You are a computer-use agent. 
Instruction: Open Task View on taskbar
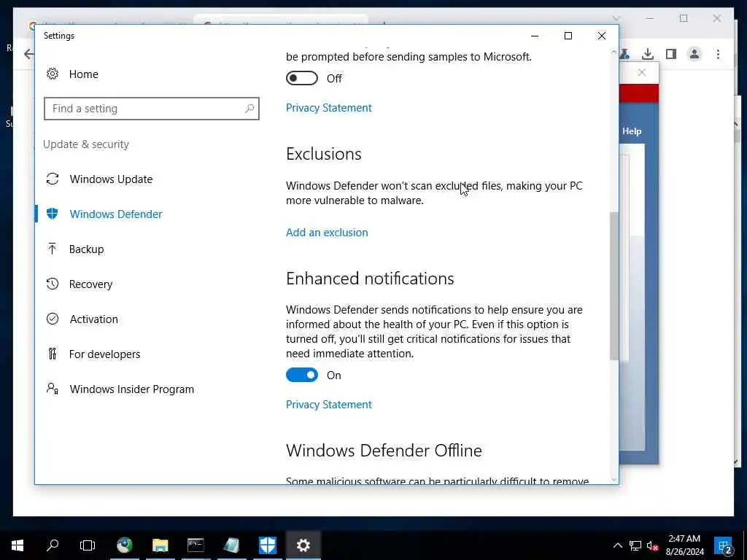[x=88, y=545]
